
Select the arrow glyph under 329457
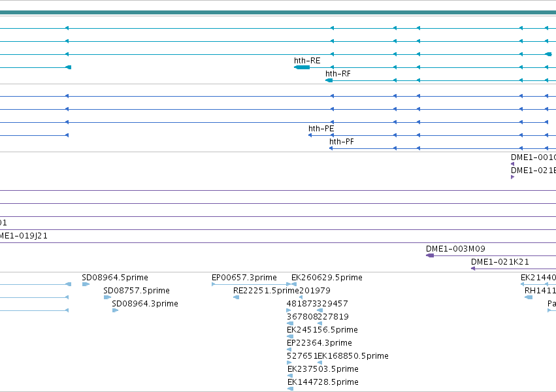(320, 310)
